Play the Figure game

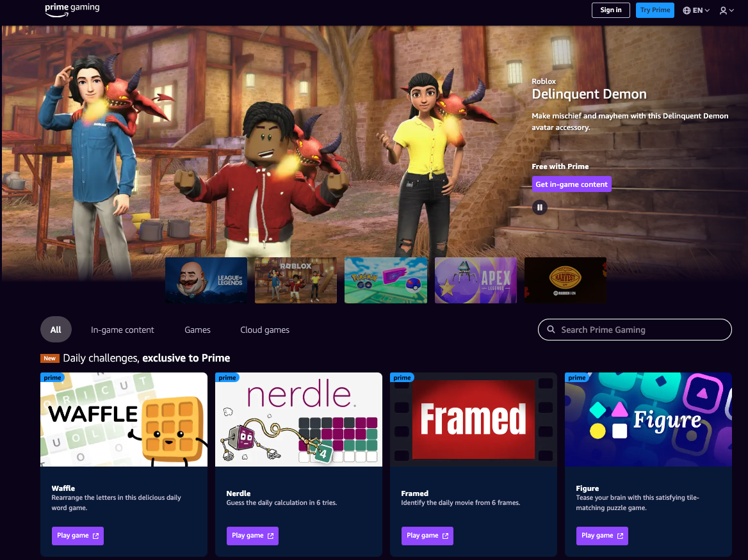[602, 536]
